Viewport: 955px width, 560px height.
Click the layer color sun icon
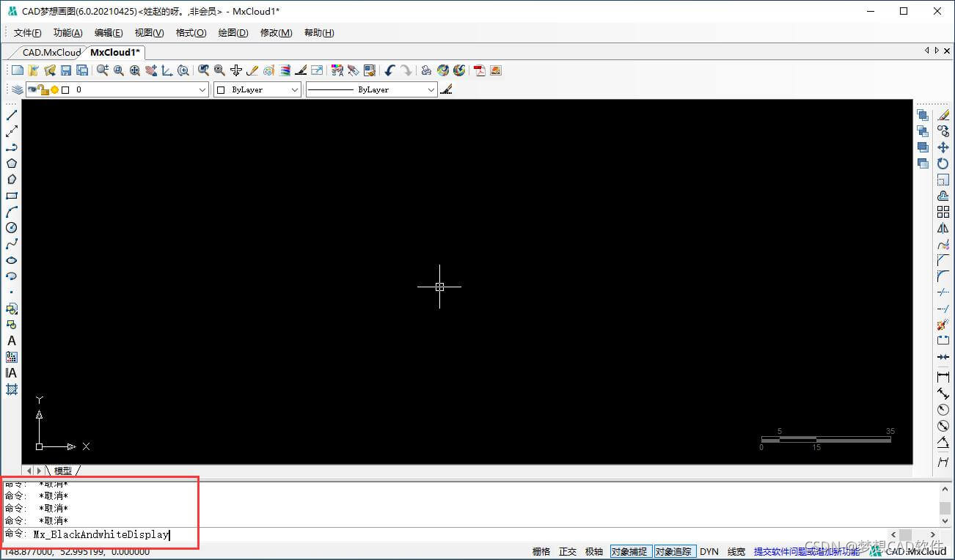(x=54, y=89)
